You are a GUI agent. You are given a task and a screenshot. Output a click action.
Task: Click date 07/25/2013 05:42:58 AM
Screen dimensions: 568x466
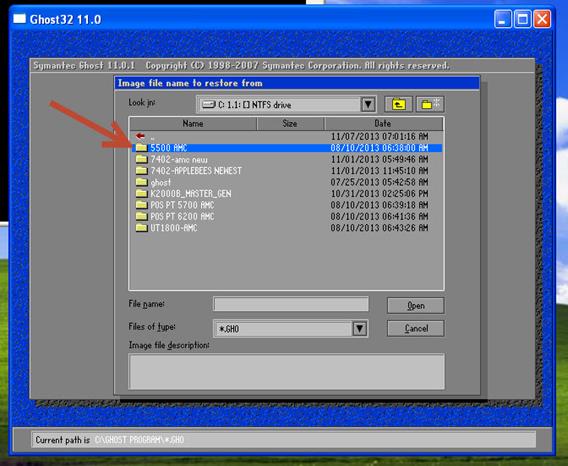379,182
